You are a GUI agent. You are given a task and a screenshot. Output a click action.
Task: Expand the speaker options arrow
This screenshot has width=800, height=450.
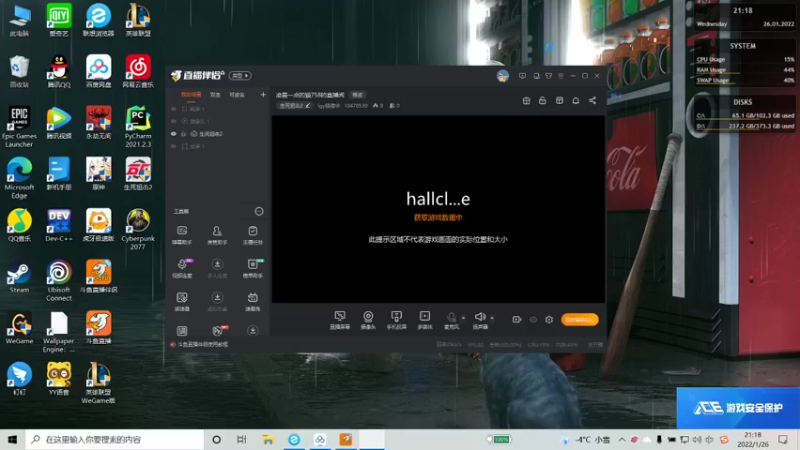click(492, 318)
